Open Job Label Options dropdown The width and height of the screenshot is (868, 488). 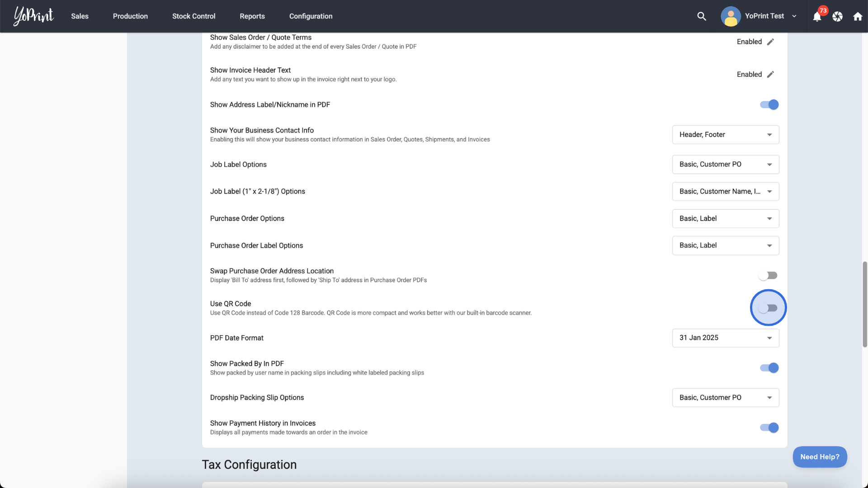click(x=726, y=164)
